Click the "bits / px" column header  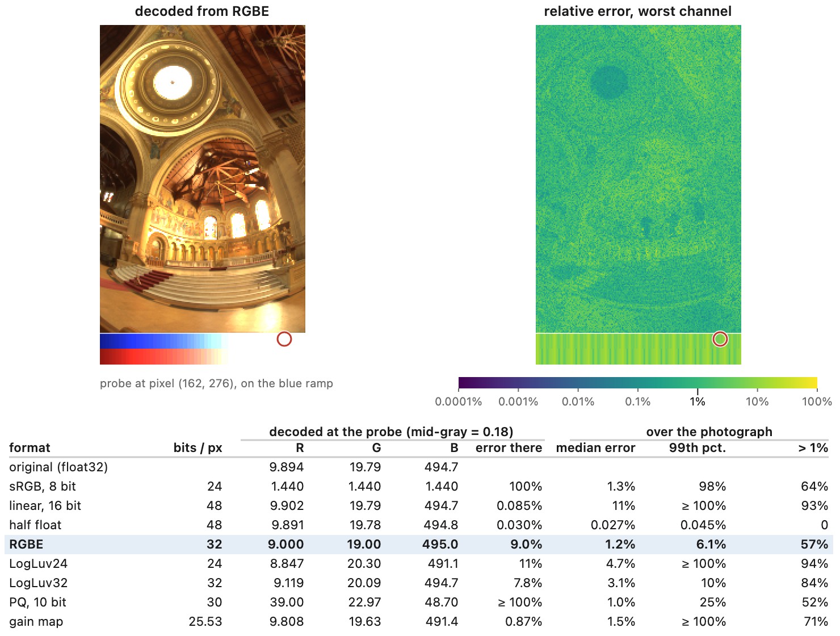pos(198,447)
